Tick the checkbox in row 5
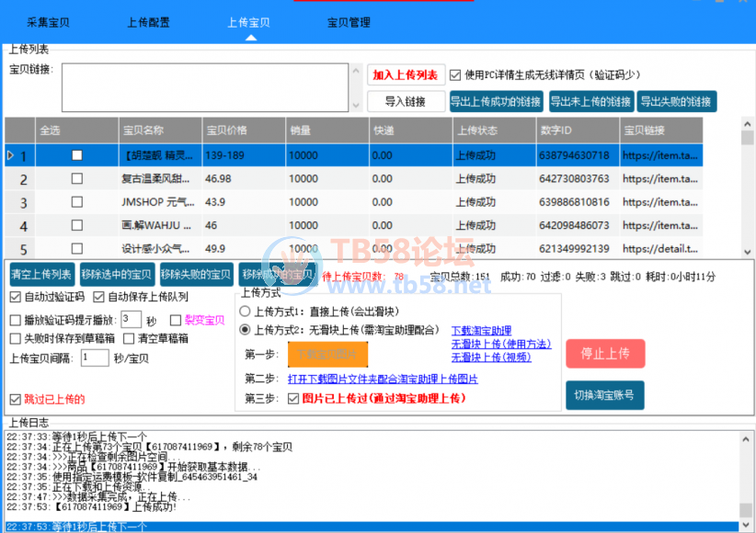756x533 pixels. tap(76, 249)
